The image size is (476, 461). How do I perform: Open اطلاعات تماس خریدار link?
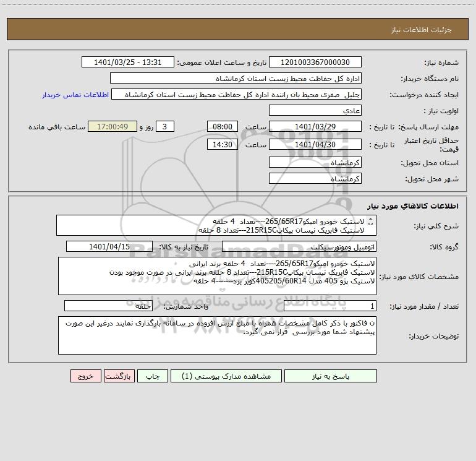[75, 95]
